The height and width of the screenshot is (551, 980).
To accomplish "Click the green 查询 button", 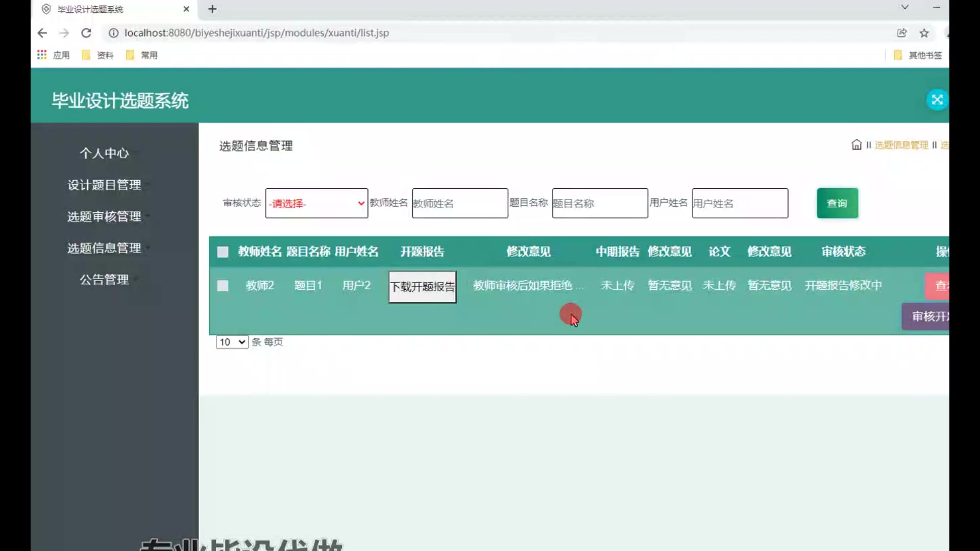I will coord(838,204).
